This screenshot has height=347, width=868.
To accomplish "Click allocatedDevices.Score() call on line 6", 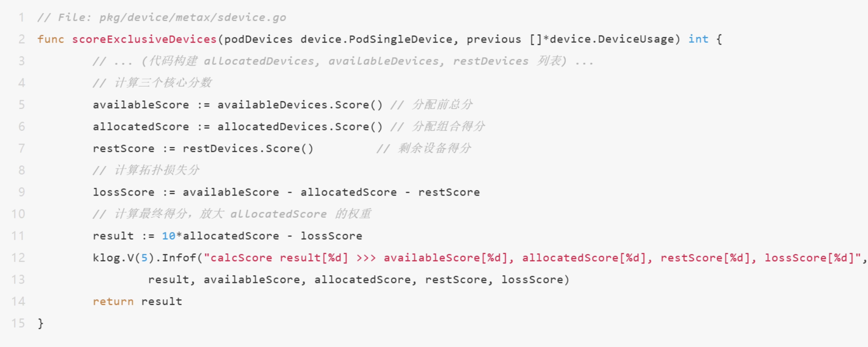I will [300, 127].
